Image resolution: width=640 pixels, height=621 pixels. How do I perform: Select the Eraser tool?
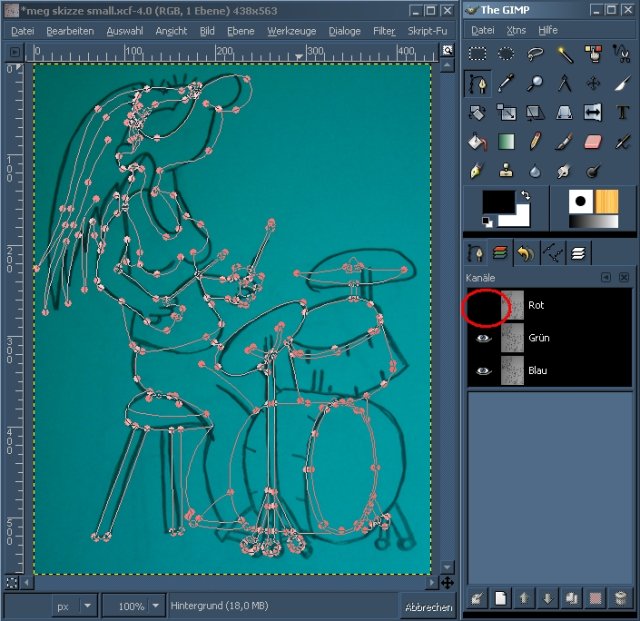tap(593, 142)
